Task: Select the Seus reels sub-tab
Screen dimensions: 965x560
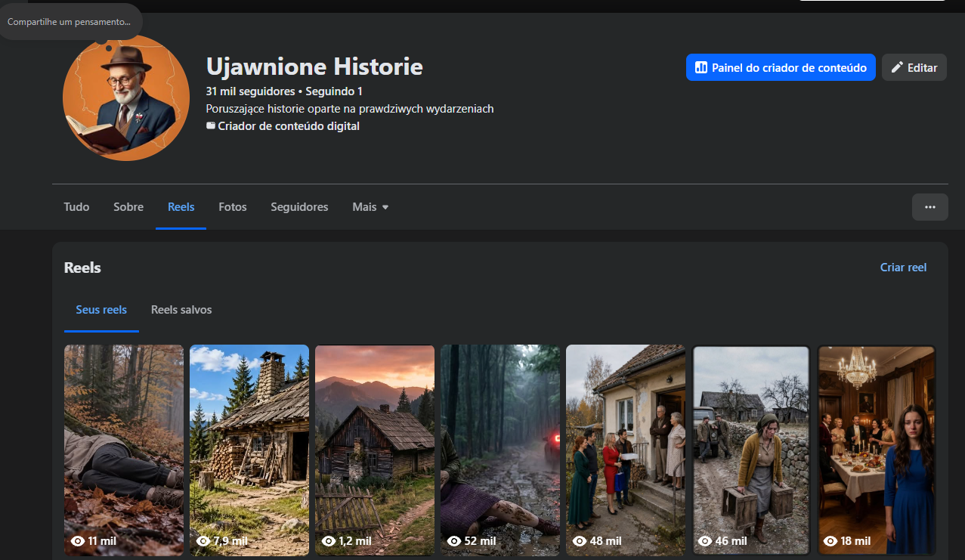Action: pos(101,310)
